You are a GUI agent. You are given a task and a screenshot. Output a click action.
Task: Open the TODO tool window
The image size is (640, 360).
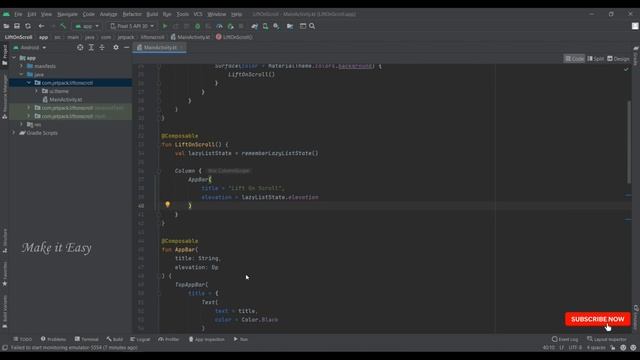[22, 339]
